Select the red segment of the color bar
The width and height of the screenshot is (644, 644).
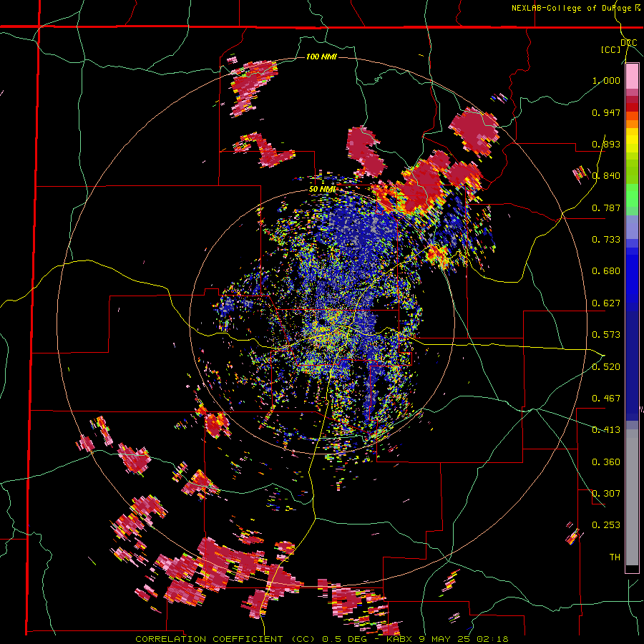[632, 107]
